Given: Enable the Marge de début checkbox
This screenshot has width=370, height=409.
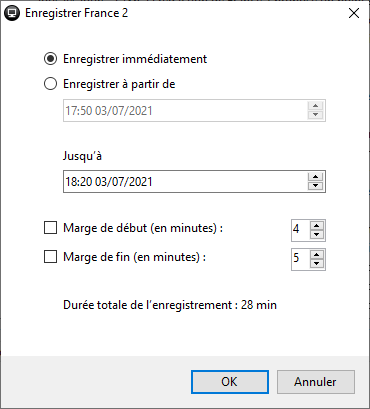Looking at the screenshot, I should coord(50,228).
